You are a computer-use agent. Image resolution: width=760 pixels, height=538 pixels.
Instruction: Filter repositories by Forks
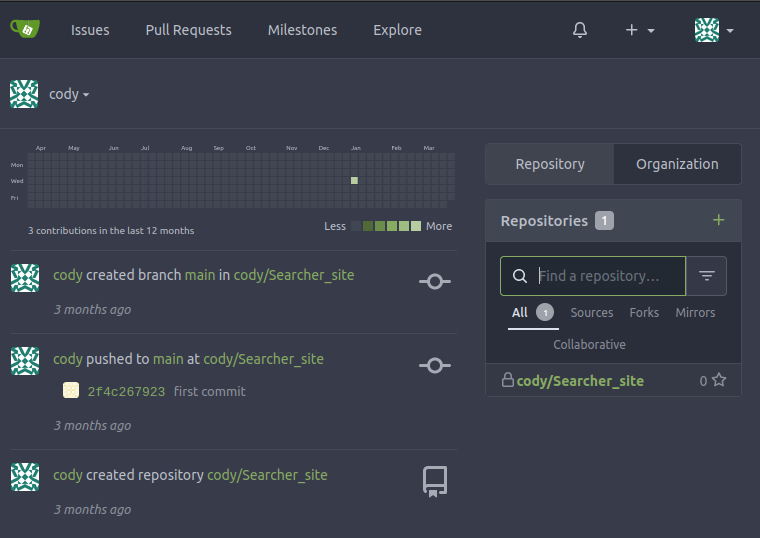tap(644, 313)
